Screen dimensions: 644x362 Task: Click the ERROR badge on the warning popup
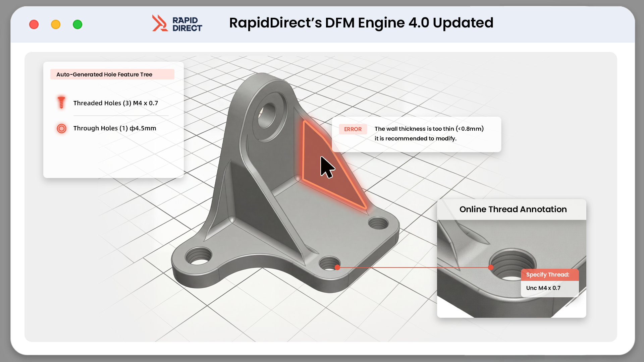coord(353,129)
